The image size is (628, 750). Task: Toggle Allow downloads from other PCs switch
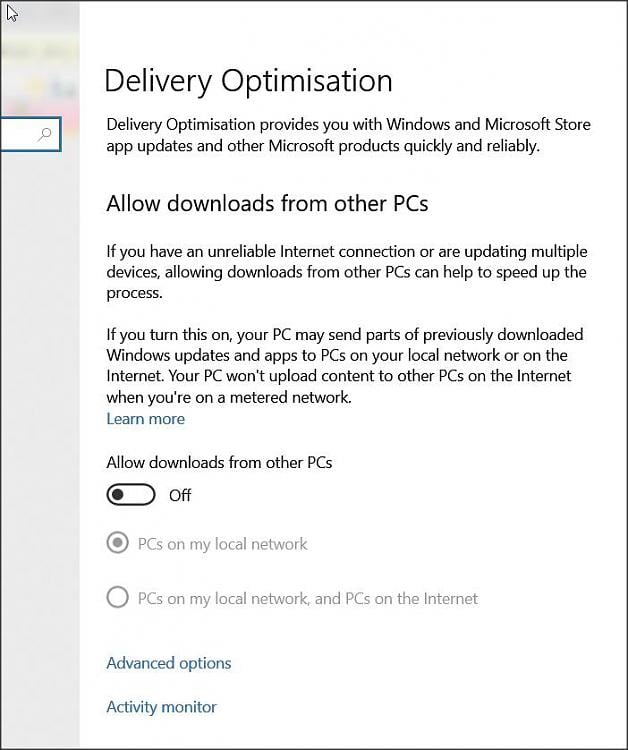[131, 495]
